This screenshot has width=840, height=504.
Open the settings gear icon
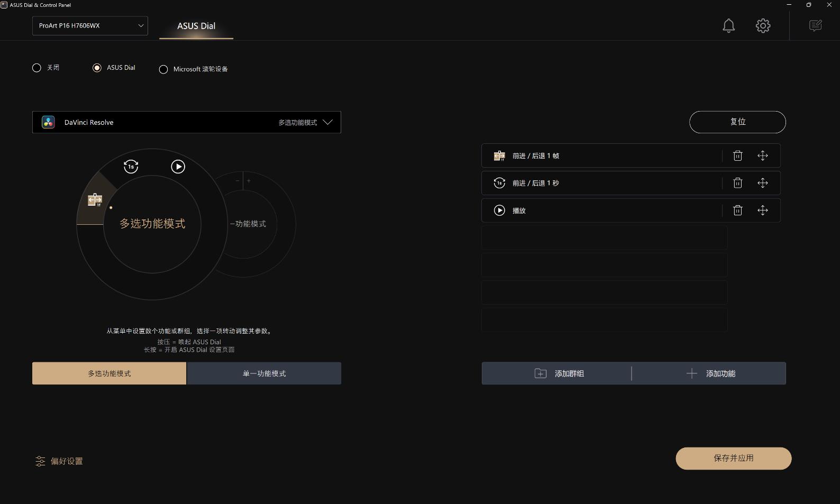click(x=763, y=25)
